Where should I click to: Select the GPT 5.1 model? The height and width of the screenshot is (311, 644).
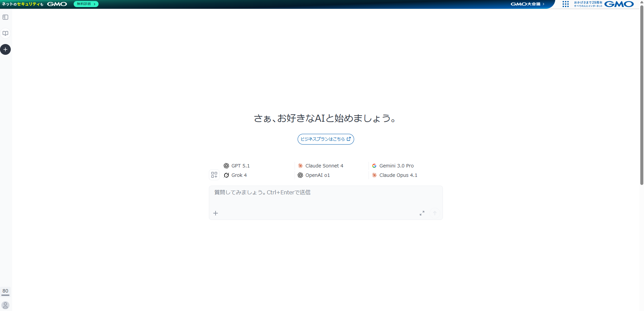(x=237, y=165)
